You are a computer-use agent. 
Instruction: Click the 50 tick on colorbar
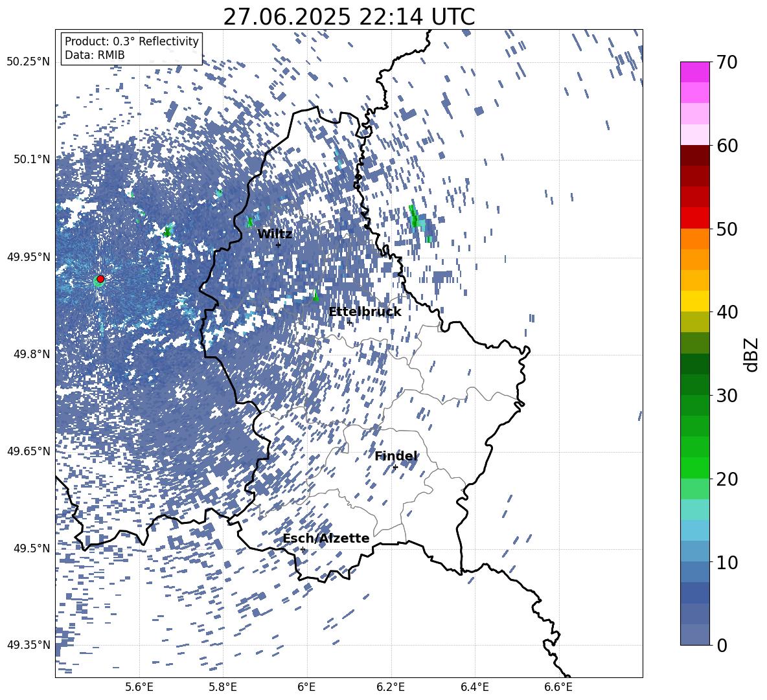tap(726, 229)
